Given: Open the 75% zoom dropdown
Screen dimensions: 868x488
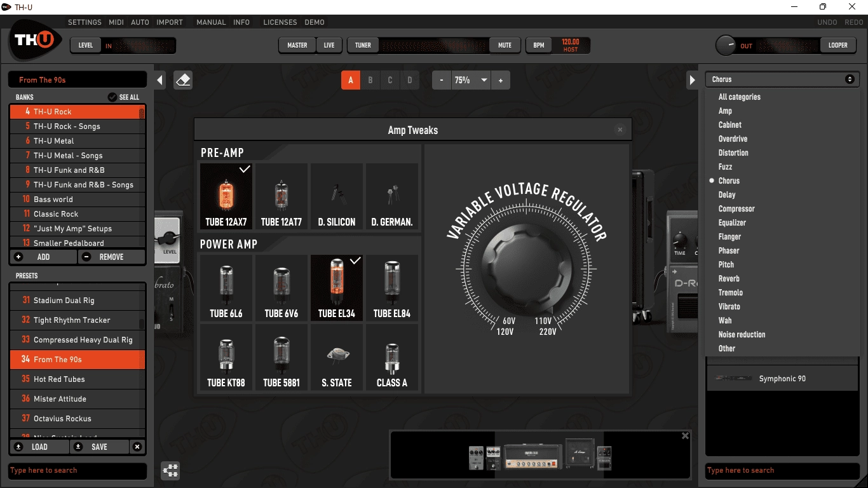Looking at the screenshot, I should (x=471, y=80).
